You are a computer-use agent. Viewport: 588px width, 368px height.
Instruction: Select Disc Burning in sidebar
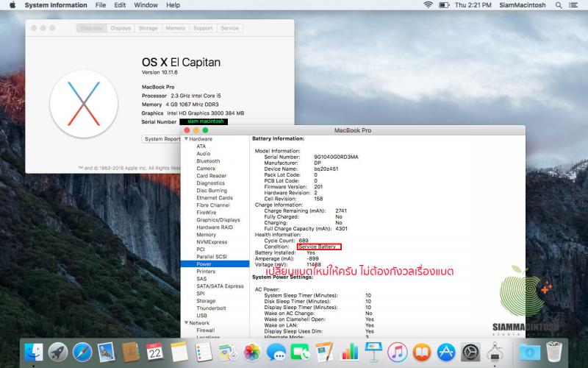[x=212, y=191]
